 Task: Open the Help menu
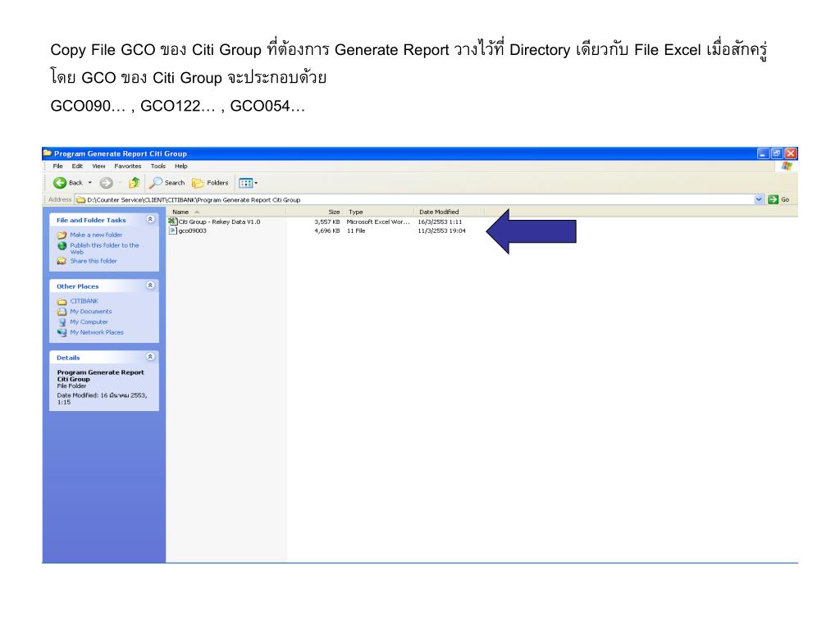coord(181,167)
